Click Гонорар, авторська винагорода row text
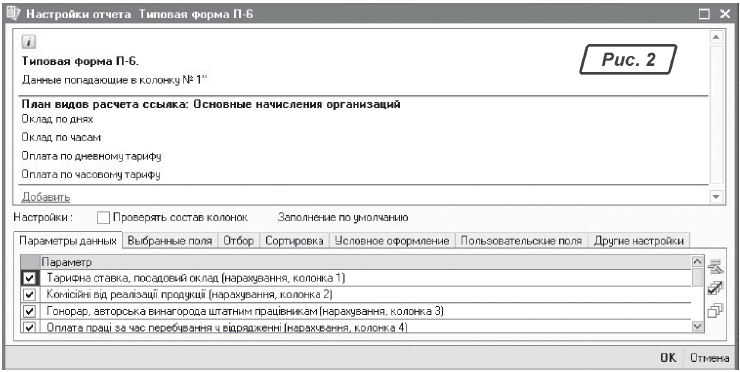This screenshot has height=372, width=740. point(244,312)
